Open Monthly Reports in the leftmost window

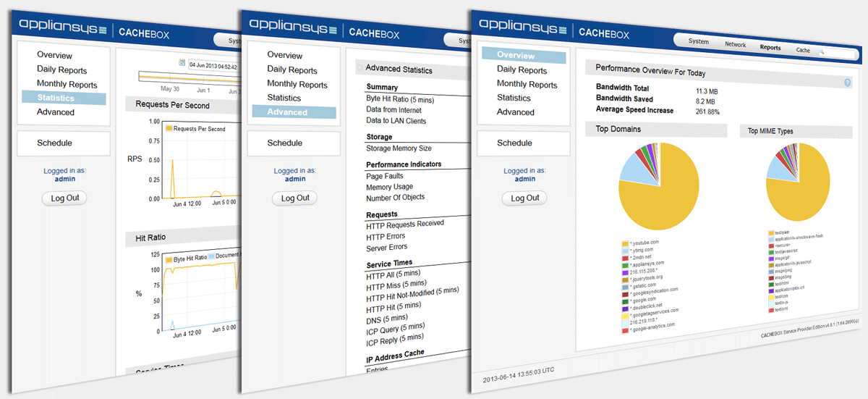(67, 85)
